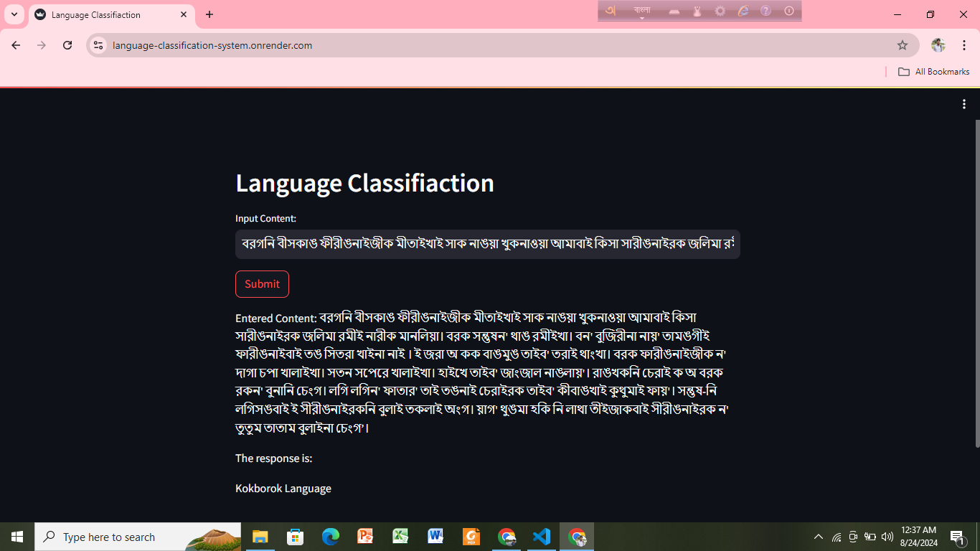The height and width of the screenshot is (551, 980).
Task: Launch VS Code from the taskbar
Action: click(x=541, y=537)
